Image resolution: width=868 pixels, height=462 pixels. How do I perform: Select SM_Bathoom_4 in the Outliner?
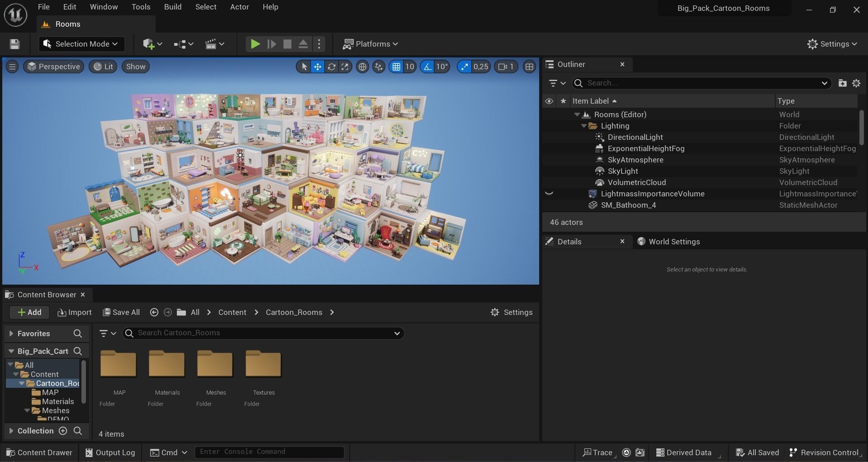(x=628, y=205)
